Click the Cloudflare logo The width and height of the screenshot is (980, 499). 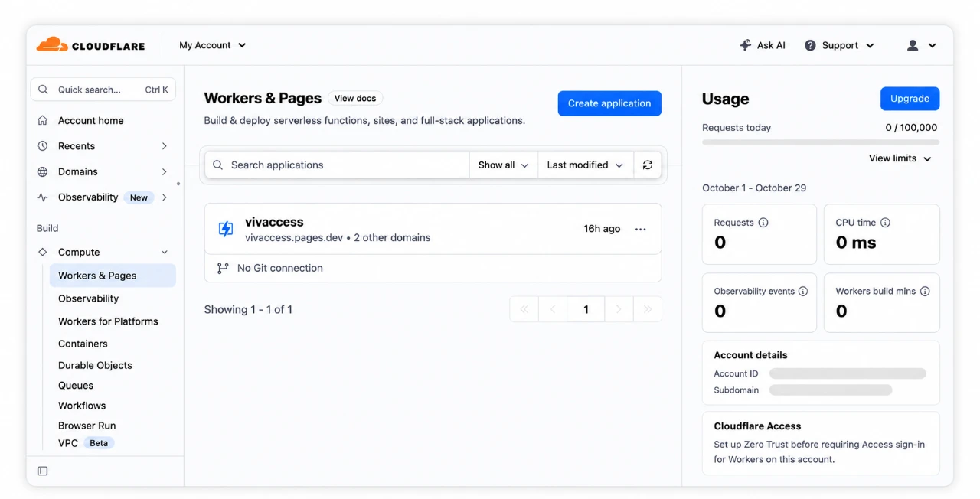90,45
